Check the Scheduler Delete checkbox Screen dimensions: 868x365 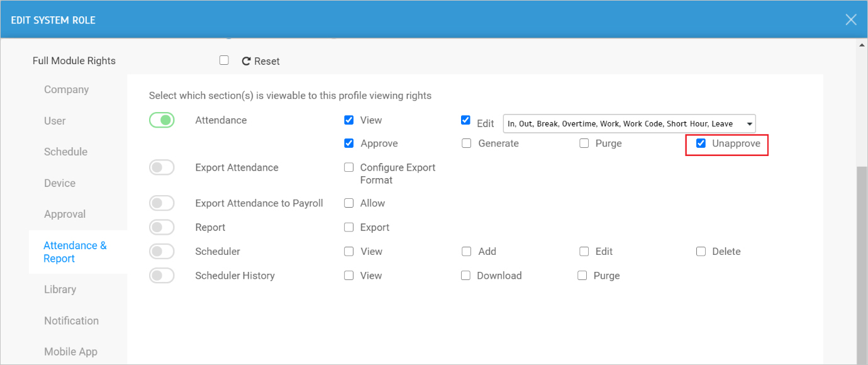tap(701, 251)
